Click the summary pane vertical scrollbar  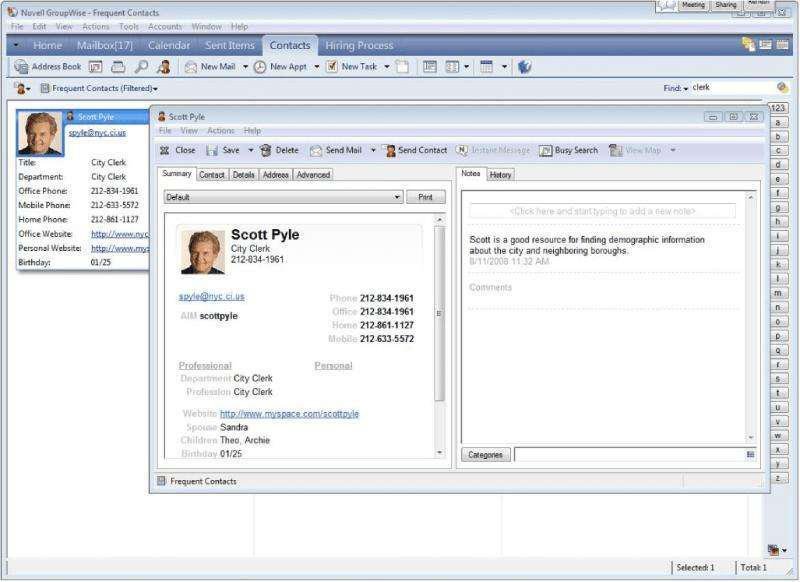(x=439, y=314)
